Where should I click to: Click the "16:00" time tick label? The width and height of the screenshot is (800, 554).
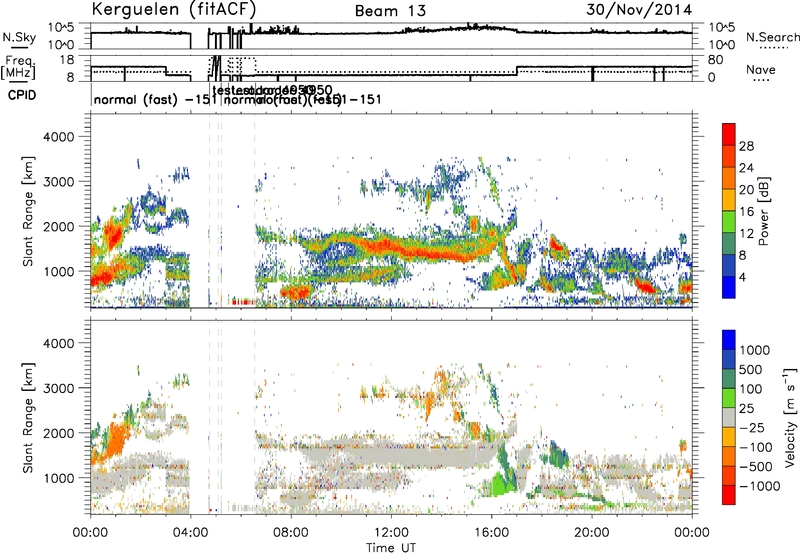[491, 533]
